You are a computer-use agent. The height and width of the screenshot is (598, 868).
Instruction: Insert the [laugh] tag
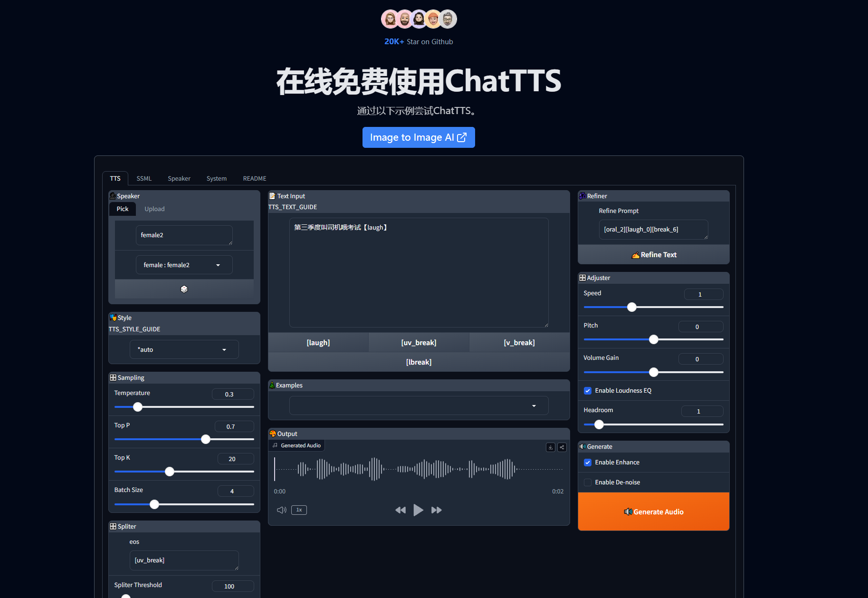318,343
